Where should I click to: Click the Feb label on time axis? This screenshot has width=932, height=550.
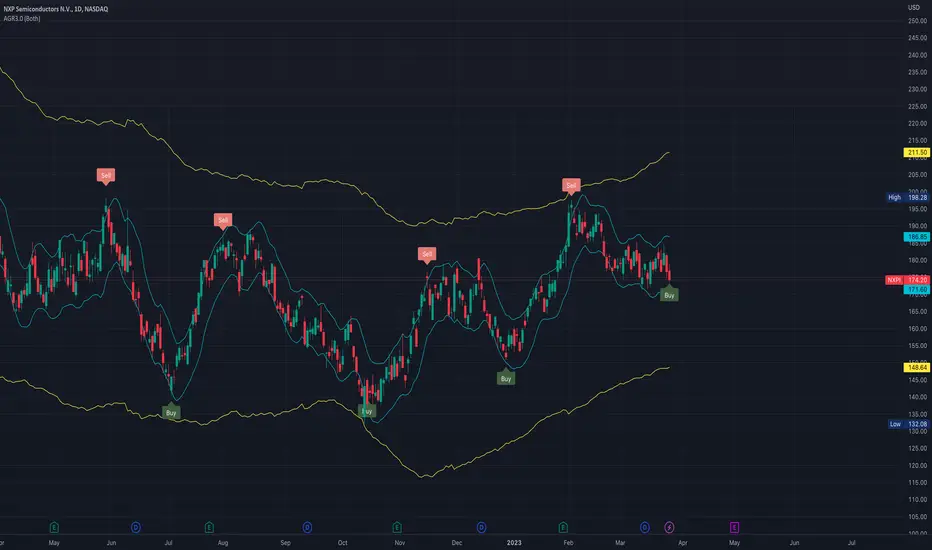tap(568, 543)
